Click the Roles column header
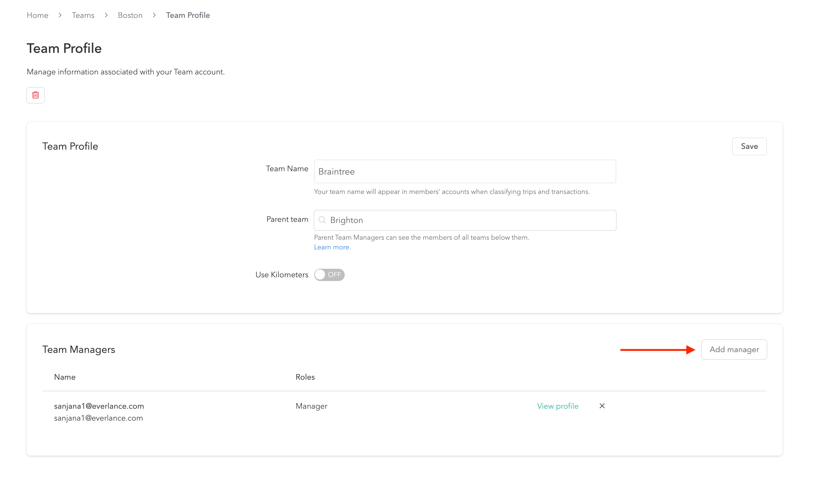Screen dimensions: 819x504 pyautogui.click(x=305, y=377)
